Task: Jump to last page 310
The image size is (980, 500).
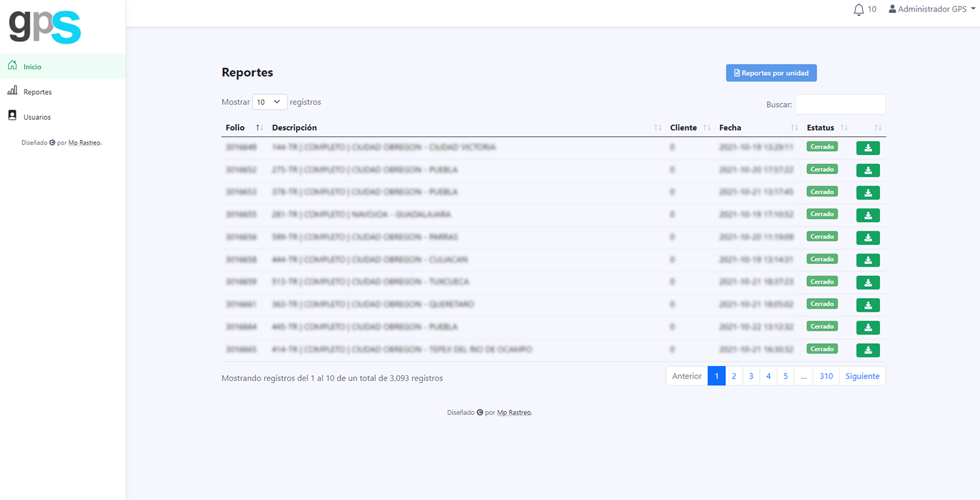Action: click(826, 376)
